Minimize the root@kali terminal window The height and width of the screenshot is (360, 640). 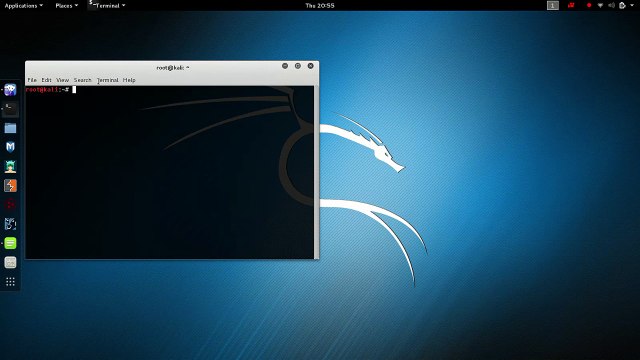(x=285, y=66)
